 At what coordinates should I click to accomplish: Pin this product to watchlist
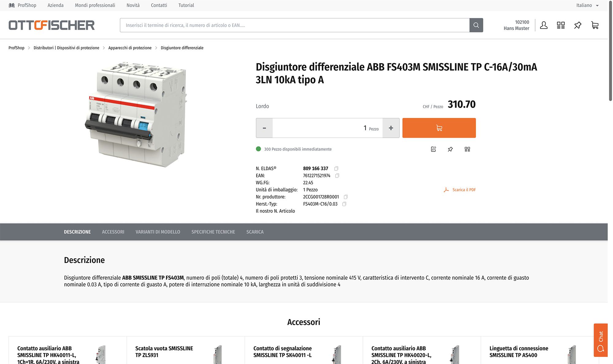tap(450, 149)
